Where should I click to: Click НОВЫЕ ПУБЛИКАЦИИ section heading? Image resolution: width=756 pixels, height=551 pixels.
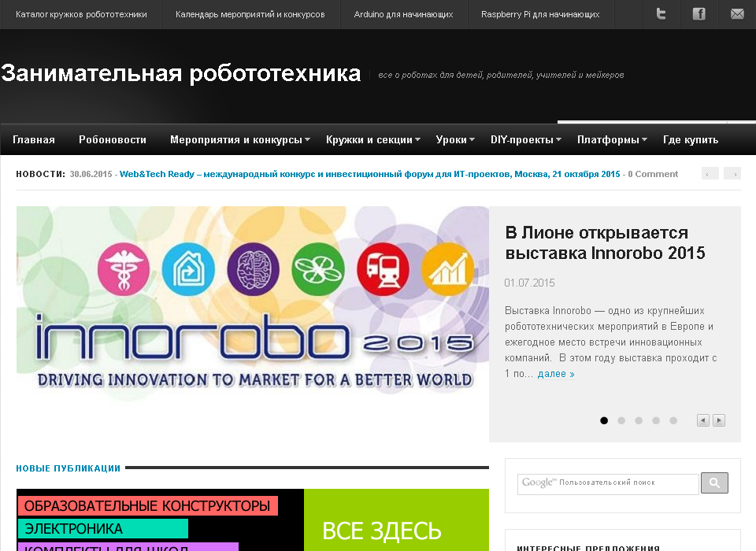[x=68, y=468]
